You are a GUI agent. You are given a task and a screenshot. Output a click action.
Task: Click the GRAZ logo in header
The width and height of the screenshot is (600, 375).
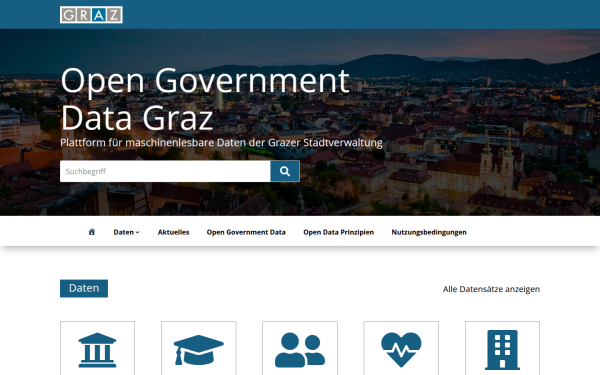coord(91,15)
